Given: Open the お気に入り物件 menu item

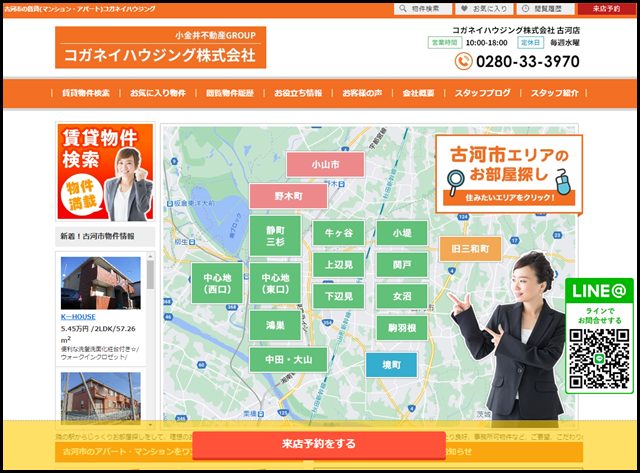Looking at the screenshot, I should coord(158,93).
